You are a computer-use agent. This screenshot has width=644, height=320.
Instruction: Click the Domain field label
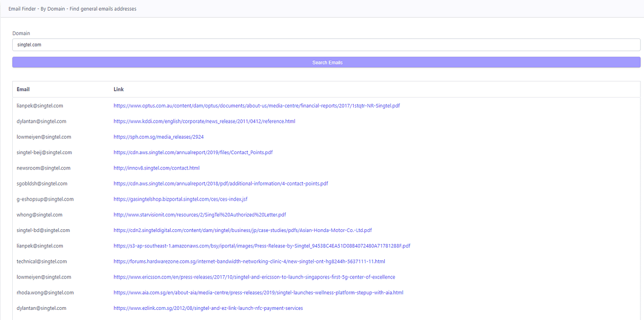click(21, 33)
